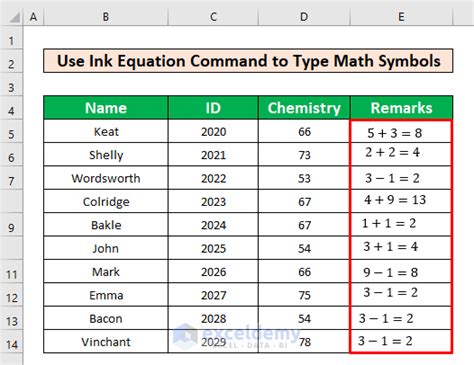The height and width of the screenshot is (365, 474).
Task: Select the 'John' name cell
Action: coord(106,248)
